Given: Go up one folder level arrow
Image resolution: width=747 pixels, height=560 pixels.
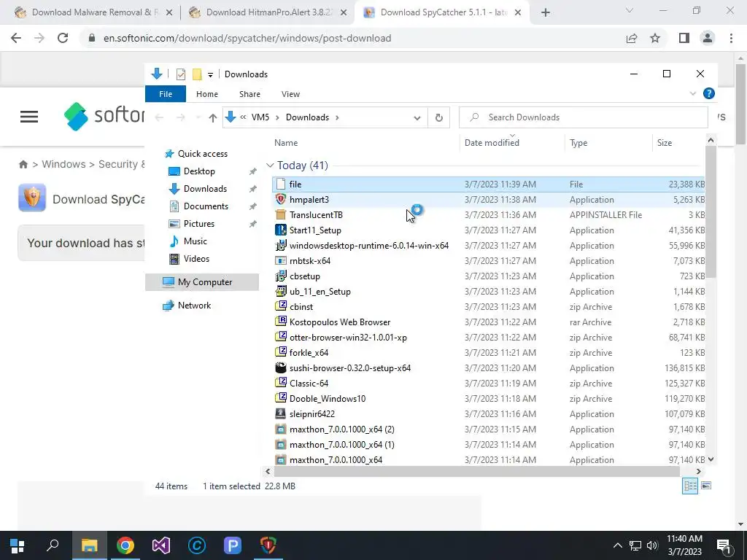Looking at the screenshot, I should (x=212, y=117).
